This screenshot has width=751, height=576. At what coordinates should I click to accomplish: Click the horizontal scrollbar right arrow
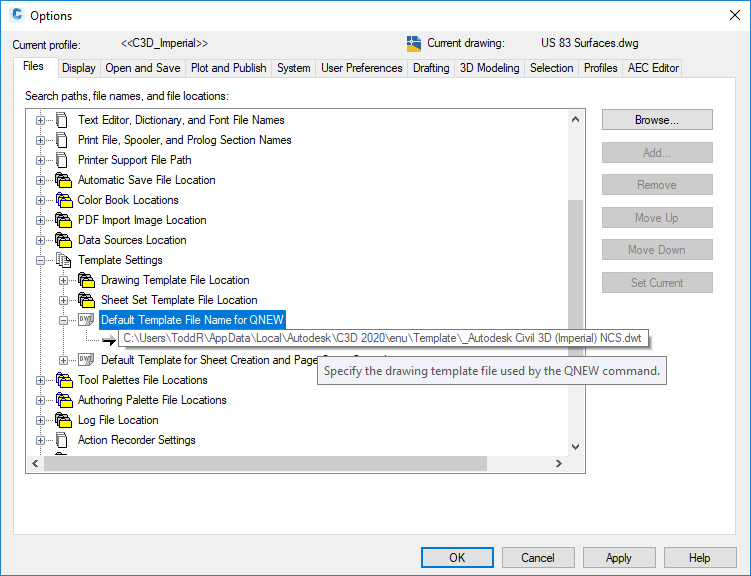pyautogui.click(x=558, y=463)
